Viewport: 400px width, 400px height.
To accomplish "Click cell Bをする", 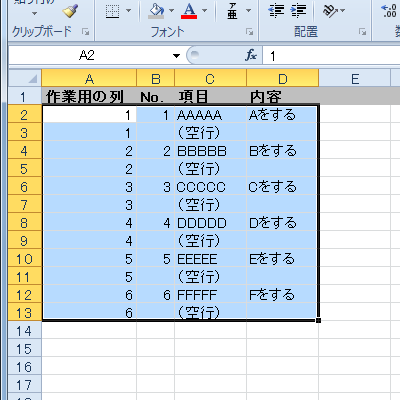I will coord(283,151).
